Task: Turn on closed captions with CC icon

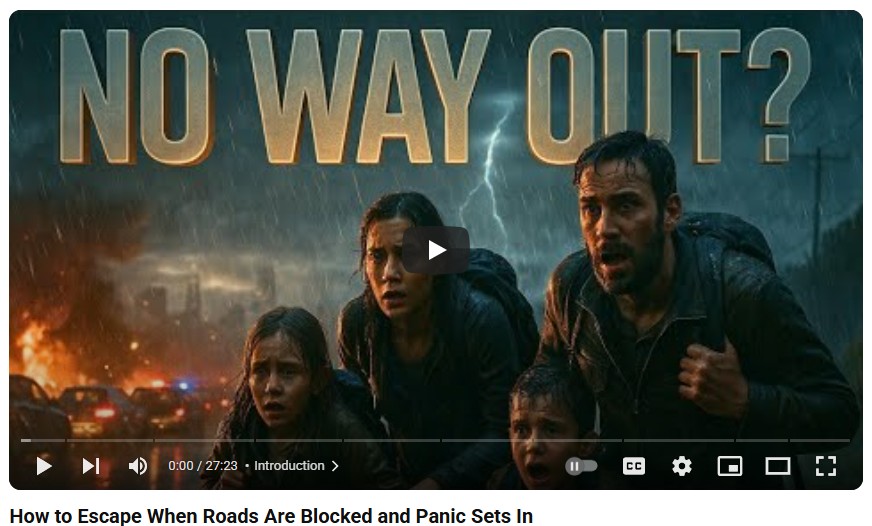Action: 634,466
